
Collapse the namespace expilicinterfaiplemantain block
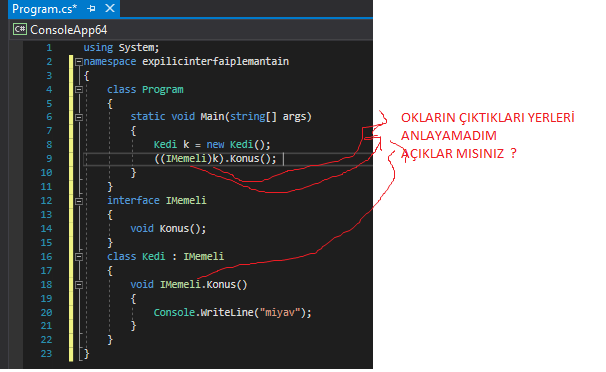click(79, 61)
